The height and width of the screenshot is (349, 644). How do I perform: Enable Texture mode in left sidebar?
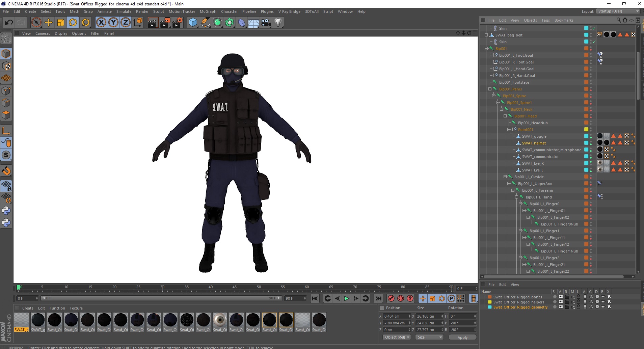pos(6,66)
